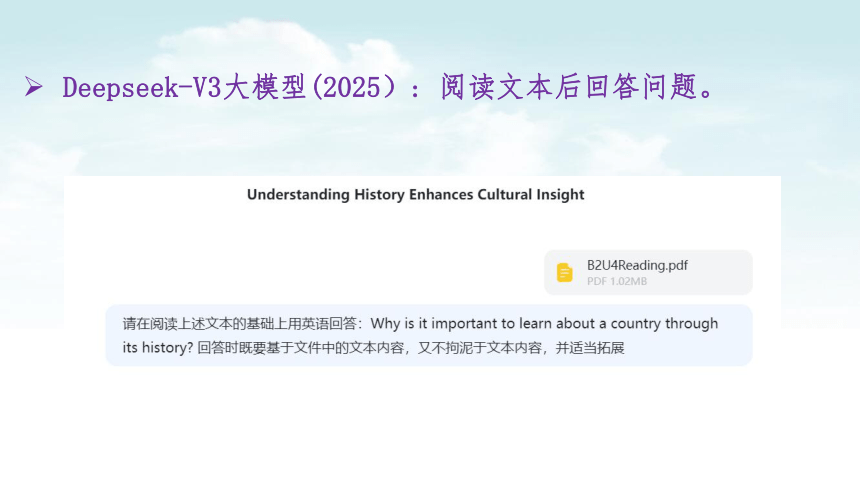
Task: Click 回答时既要基于文件中的文本内容 phrase
Action: [301, 348]
